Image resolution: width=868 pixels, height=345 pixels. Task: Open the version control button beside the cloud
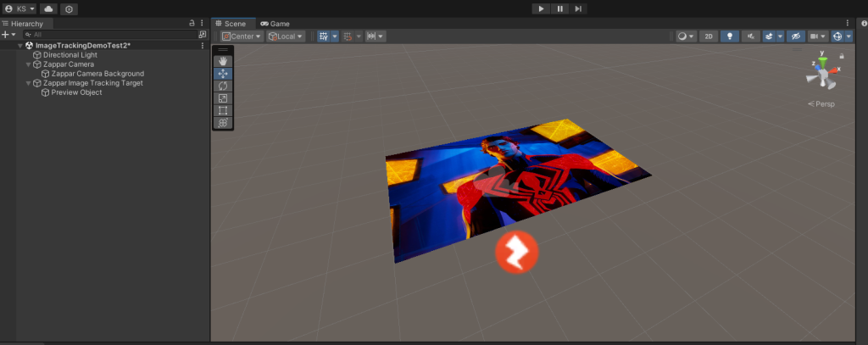(69, 8)
